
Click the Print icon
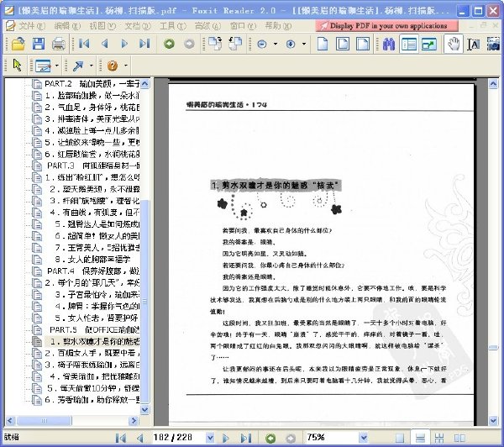[59, 44]
